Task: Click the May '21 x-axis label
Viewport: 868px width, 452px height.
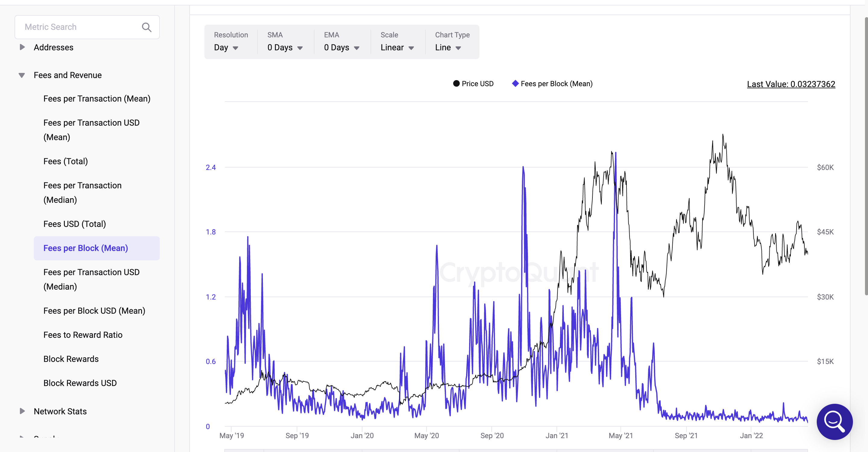Action: click(621, 435)
